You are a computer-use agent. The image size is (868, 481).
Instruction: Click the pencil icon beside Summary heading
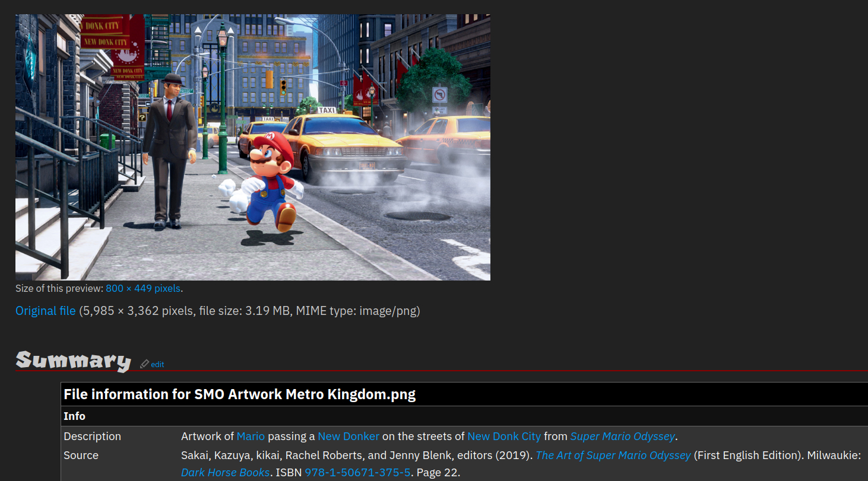click(144, 364)
